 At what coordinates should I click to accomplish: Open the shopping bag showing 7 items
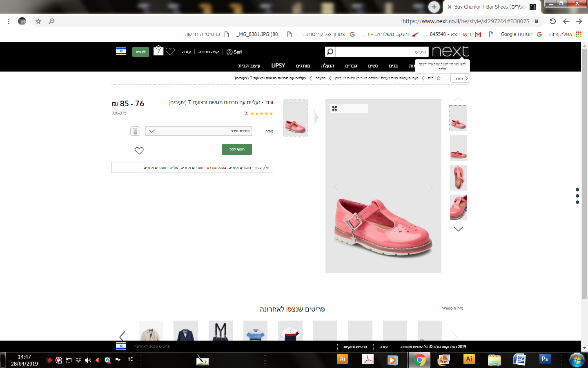158,51
